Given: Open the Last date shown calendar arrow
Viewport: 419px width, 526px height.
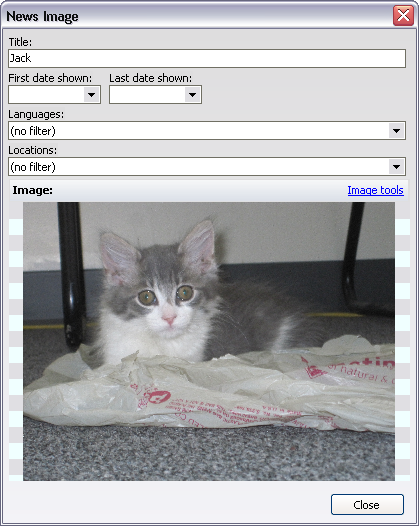Looking at the screenshot, I should click(x=192, y=95).
